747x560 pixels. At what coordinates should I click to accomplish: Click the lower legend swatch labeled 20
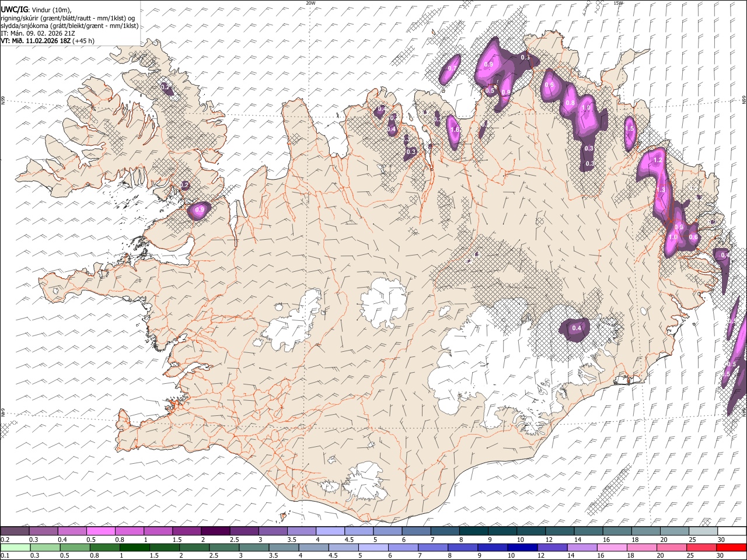[x=672, y=547]
